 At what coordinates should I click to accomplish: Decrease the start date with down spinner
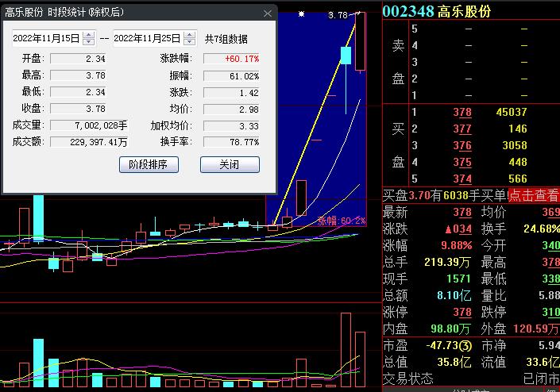(87, 42)
